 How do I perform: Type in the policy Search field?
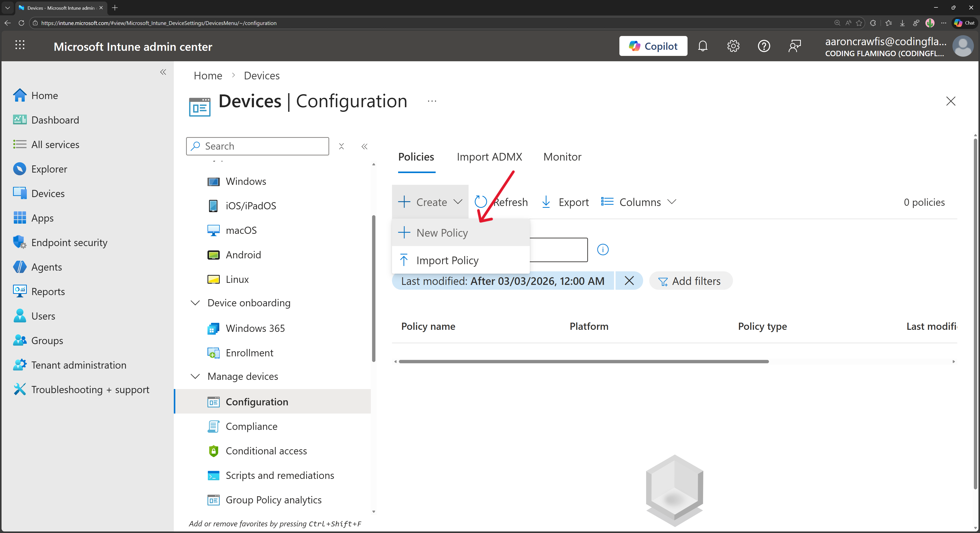257,146
